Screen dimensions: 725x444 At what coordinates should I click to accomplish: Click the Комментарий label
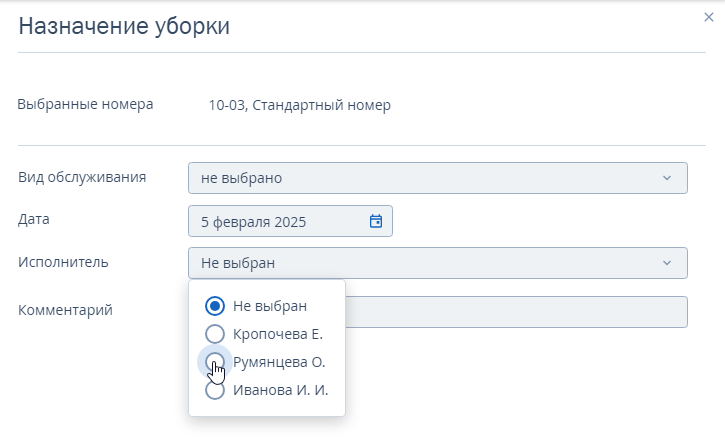[x=65, y=310]
